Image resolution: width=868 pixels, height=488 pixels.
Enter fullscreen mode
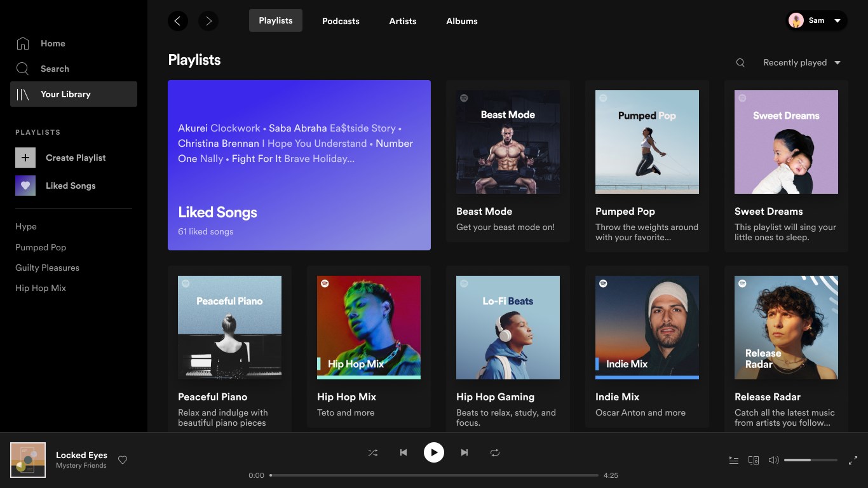(853, 460)
